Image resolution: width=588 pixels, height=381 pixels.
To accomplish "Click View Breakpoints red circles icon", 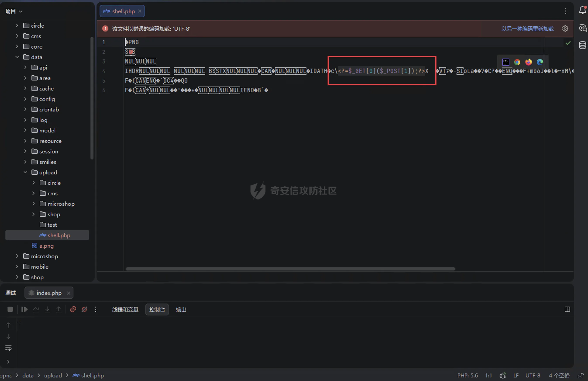I will pyautogui.click(x=73, y=309).
